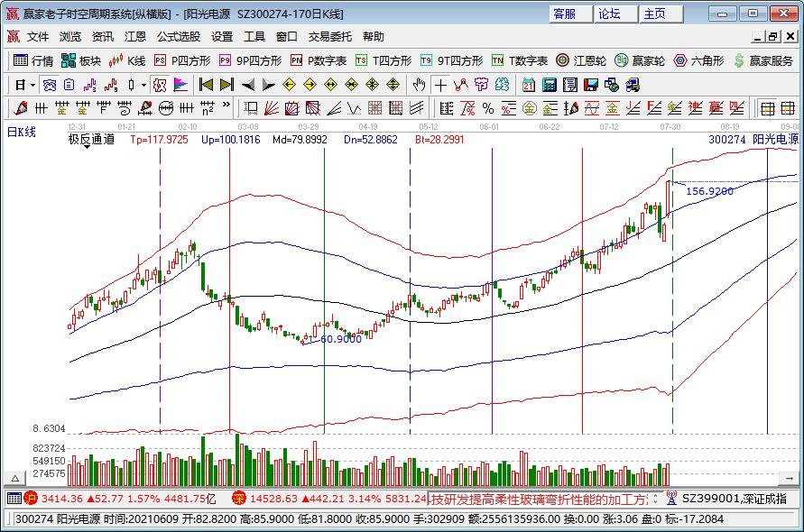Toggle the crosshair cursor button
Screen dimensions: 804x532
click(x=440, y=85)
